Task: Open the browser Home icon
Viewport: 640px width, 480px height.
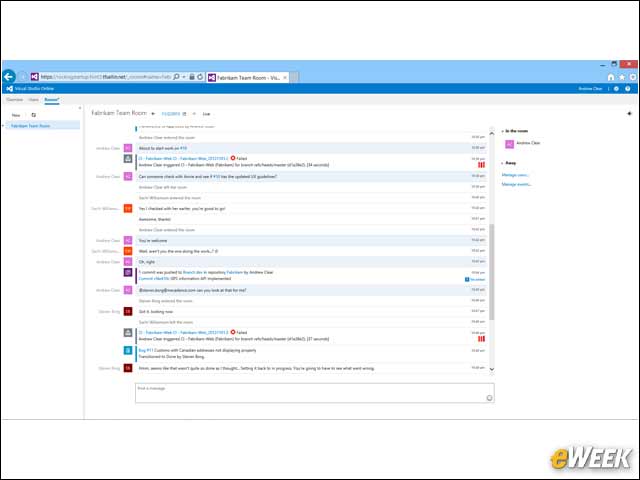Action: 611,77
